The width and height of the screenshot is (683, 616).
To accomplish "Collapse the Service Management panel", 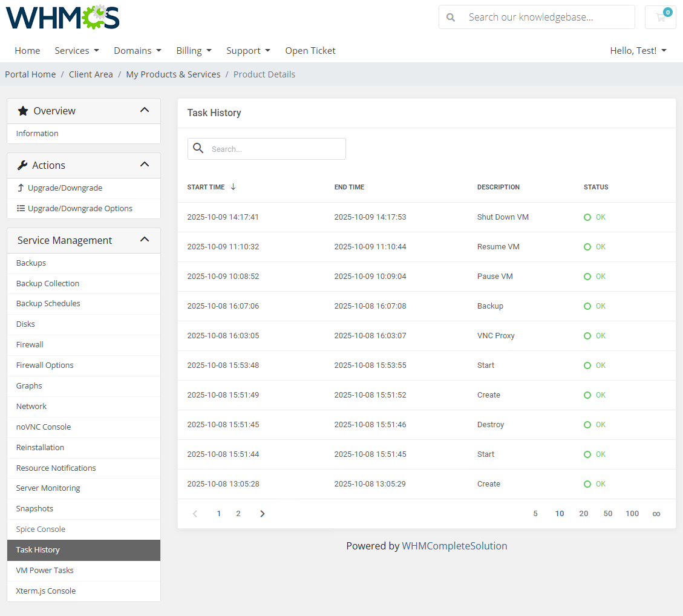I will (145, 240).
